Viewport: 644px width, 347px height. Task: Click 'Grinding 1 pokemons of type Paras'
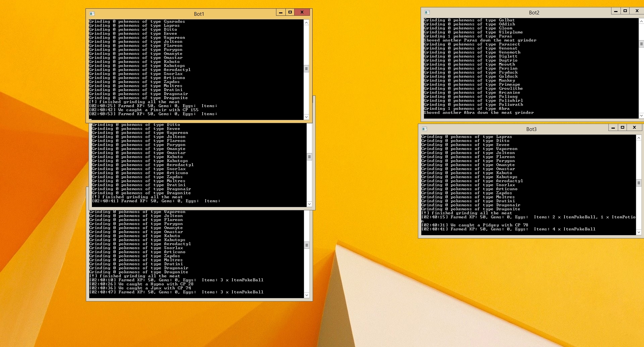click(468, 36)
